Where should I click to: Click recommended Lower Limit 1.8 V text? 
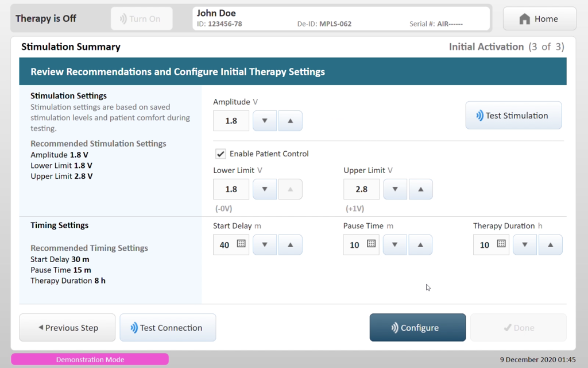tap(61, 166)
